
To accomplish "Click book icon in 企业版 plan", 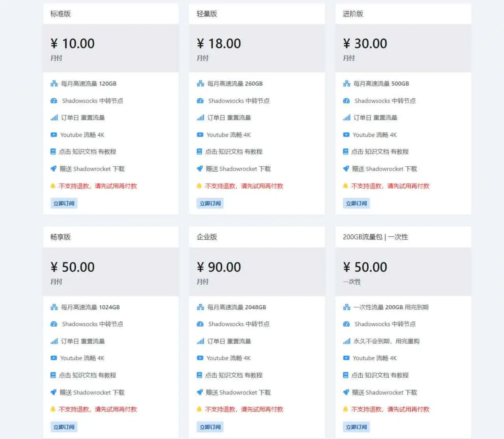I will click(x=200, y=375).
